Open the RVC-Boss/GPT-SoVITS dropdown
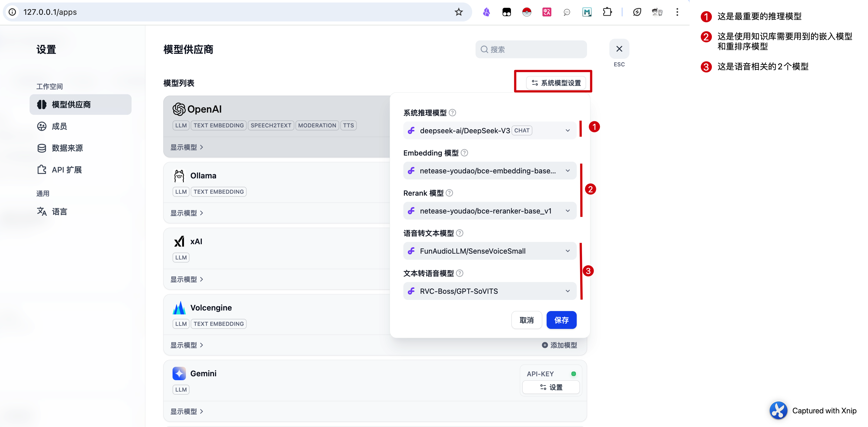 489,291
